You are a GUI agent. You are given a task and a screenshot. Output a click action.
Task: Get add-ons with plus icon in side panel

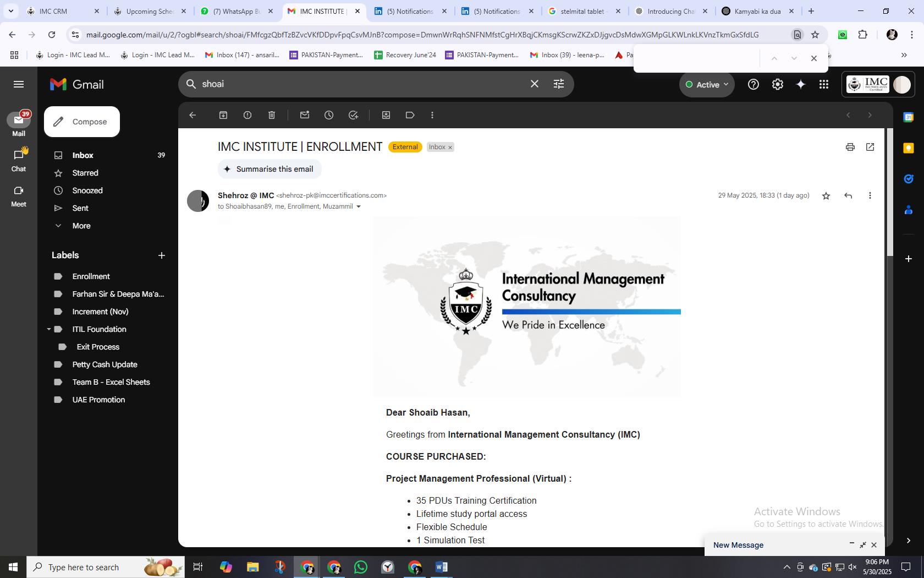909,258
